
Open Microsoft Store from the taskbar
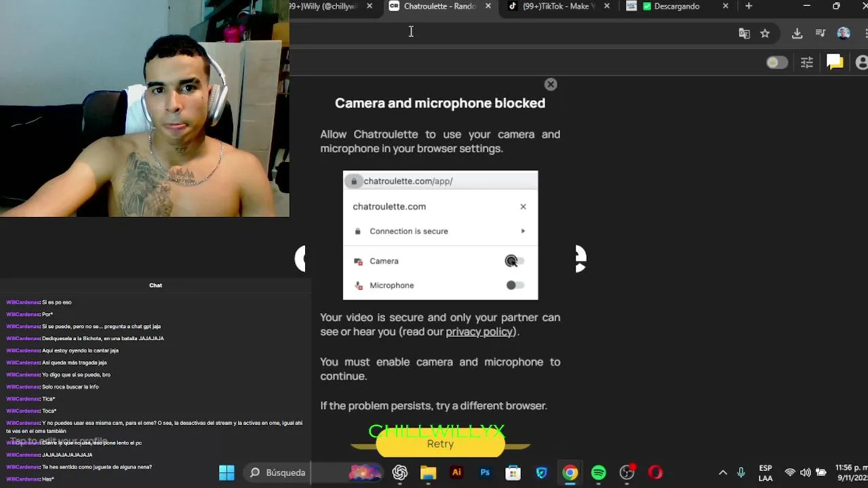513,472
